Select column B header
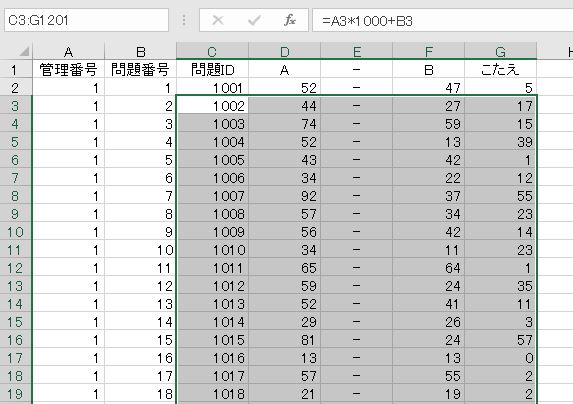The image size is (573, 404). pyautogui.click(x=140, y=52)
